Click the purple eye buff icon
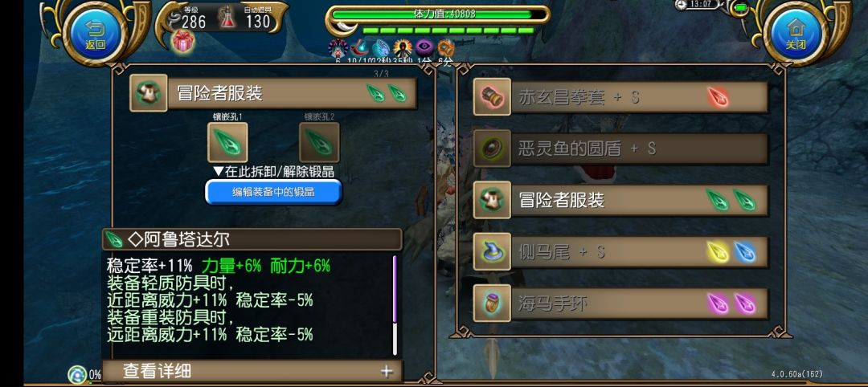The image size is (868, 387). [424, 48]
